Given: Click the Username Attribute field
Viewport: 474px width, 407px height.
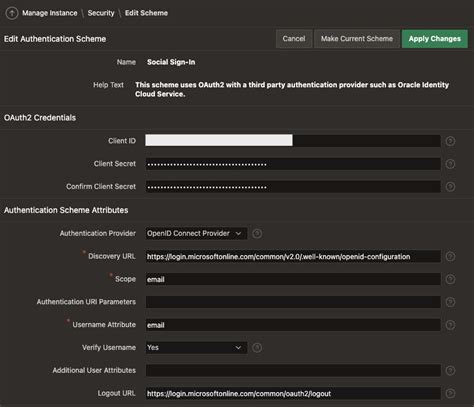Looking at the screenshot, I should 293,325.
